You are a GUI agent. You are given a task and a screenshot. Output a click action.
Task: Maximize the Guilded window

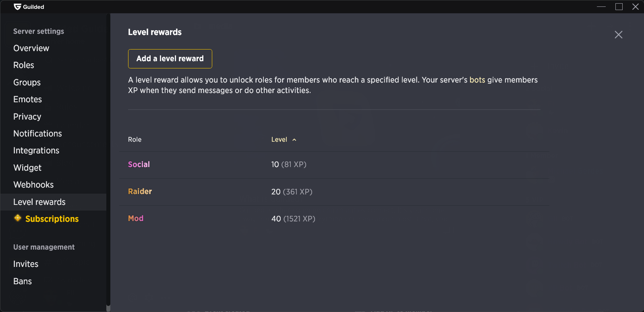pos(619,7)
